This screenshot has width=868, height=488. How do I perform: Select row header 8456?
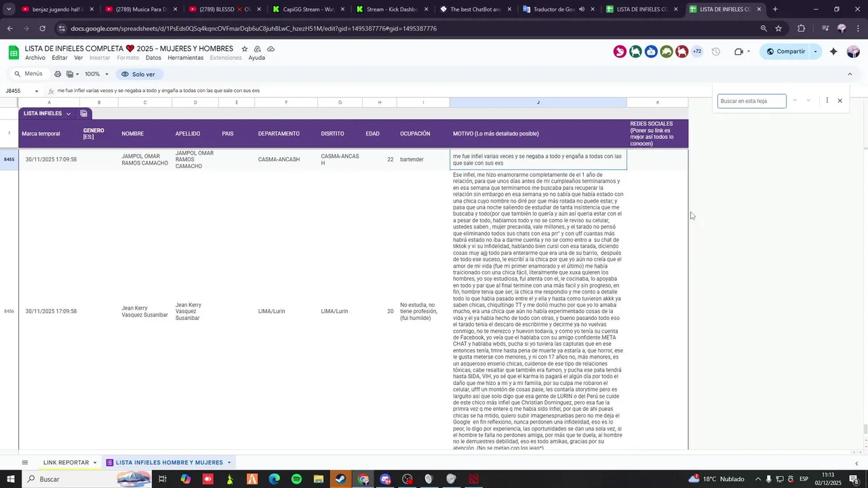(x=9, y=311)
